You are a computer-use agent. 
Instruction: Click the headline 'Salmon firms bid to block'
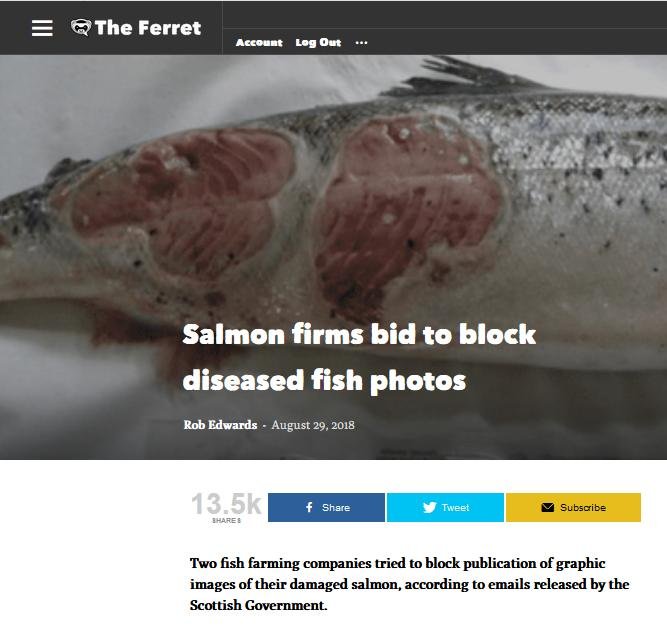pos(359,334)
